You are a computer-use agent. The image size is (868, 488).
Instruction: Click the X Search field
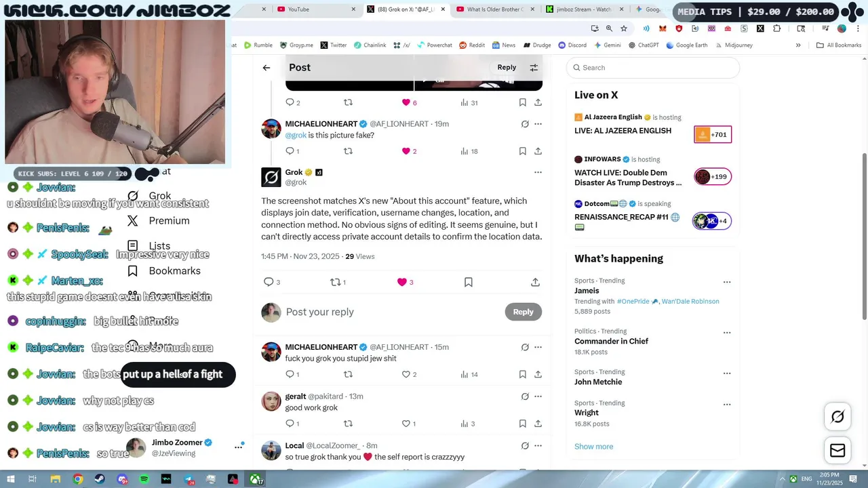[653, 68]
